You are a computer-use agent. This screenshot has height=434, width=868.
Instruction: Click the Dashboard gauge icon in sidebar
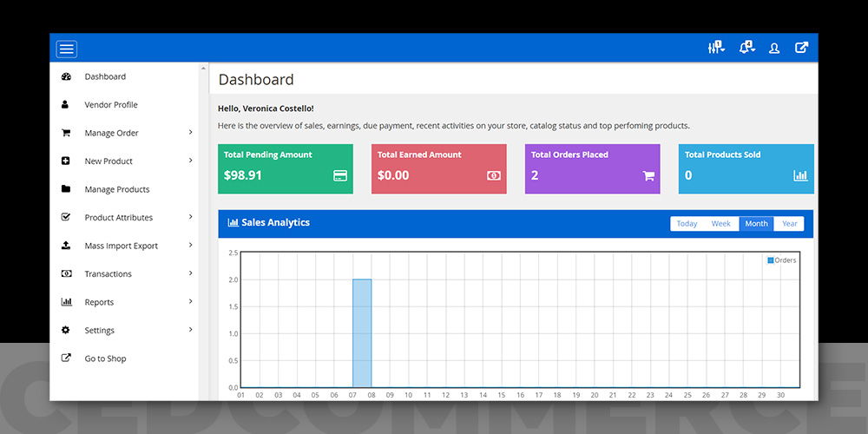click(x=66, y=76)
